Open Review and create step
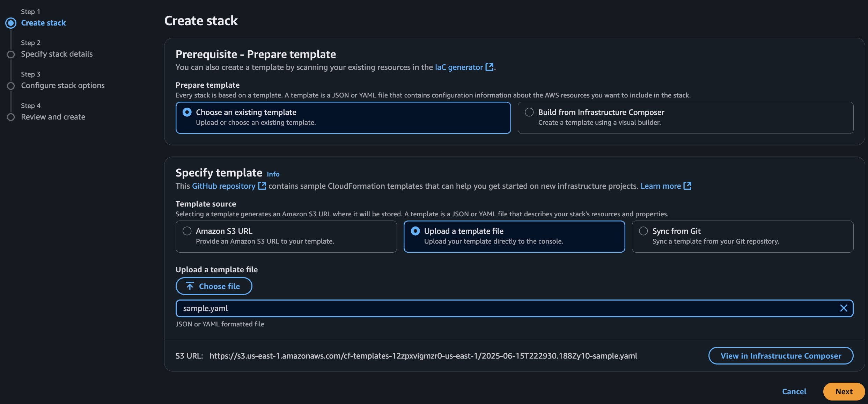 click(x=53, y=117)
